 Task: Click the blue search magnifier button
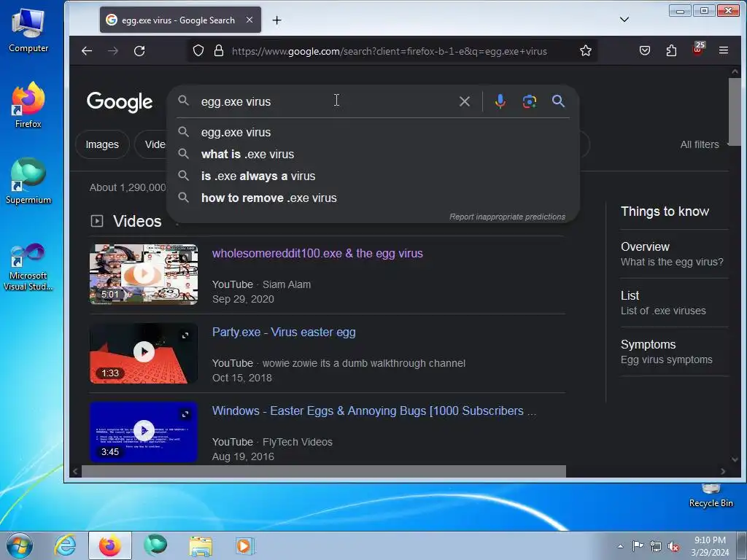(x=558, y=101)
